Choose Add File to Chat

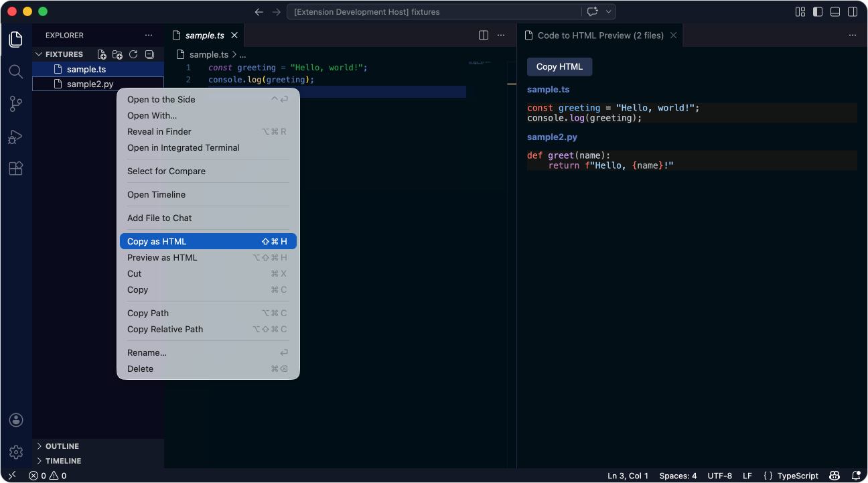click(x=208, y=218)
